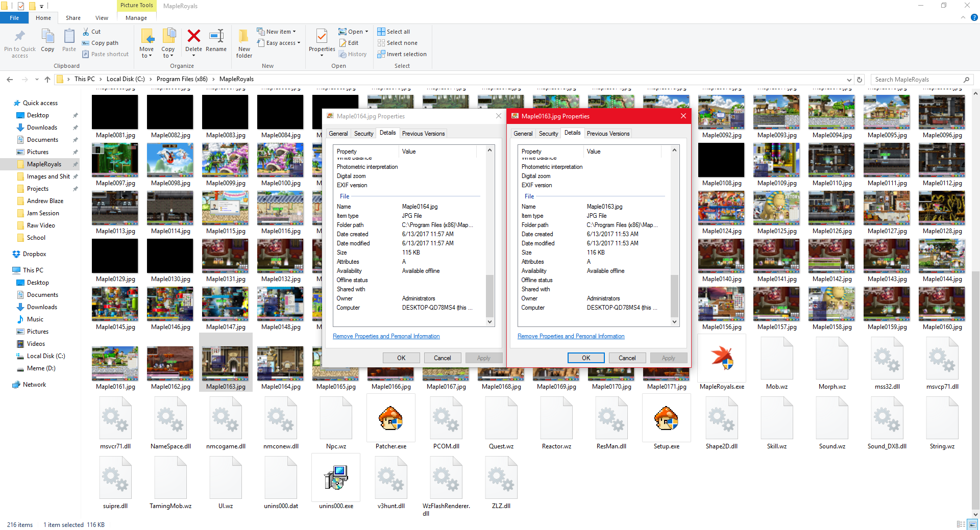This screenshot has width=980, height=530.
Task: Open the recent locations dropdown arrow
Action: click(37, 80)
